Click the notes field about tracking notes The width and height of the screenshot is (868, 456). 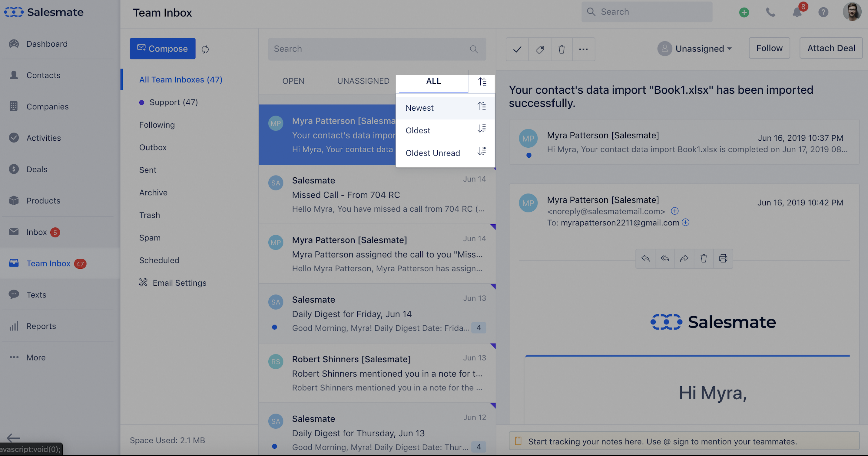coord(684,441)
